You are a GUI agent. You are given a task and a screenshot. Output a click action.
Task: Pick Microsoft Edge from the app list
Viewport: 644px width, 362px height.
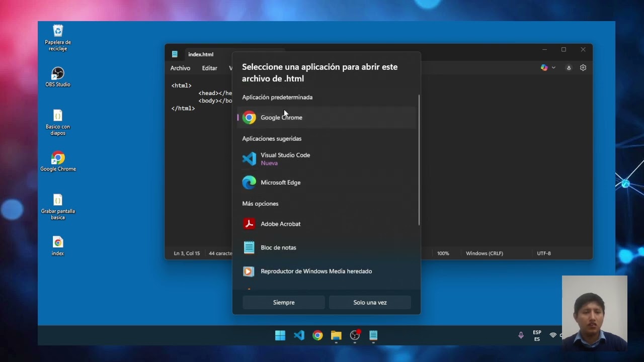click(x=327, y=183)
